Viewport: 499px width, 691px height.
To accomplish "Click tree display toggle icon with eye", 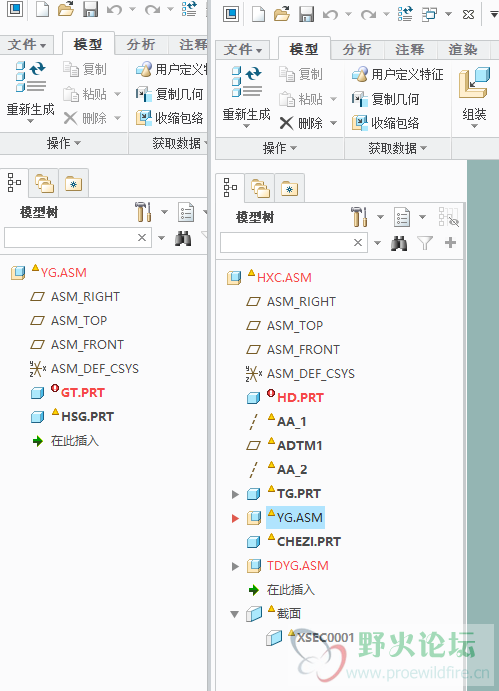I will coord(449,217).
